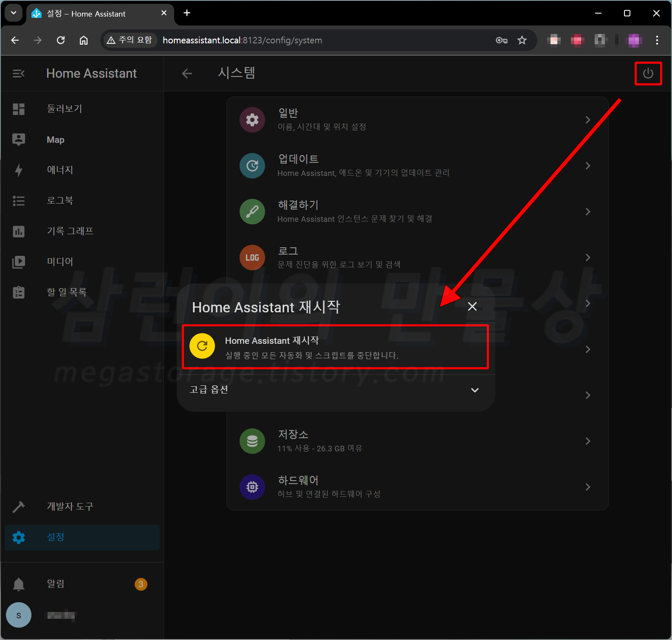Click chevron on the 해결하기 row
Viewport: 672px width, 640px height.
click(588, 212)
